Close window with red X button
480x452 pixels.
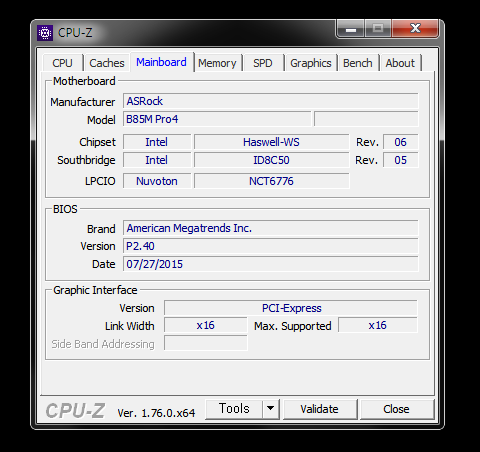tap(415, 29)
